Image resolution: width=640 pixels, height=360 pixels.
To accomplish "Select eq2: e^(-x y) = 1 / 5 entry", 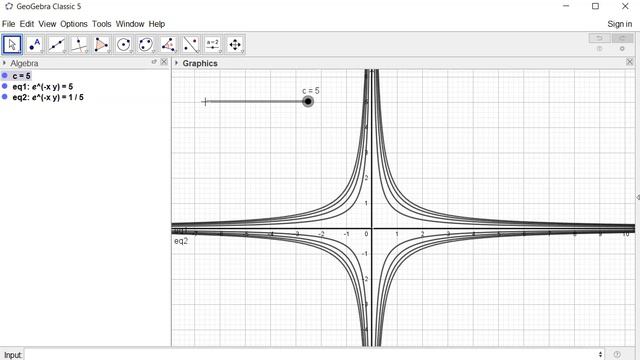I will click(48, 97).
